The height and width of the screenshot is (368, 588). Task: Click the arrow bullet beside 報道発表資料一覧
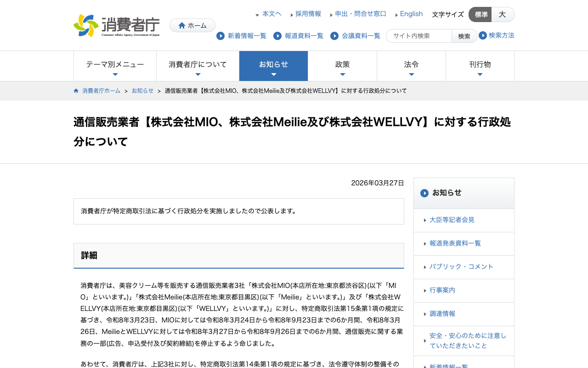pyautogui.click(x=425, y=244)
